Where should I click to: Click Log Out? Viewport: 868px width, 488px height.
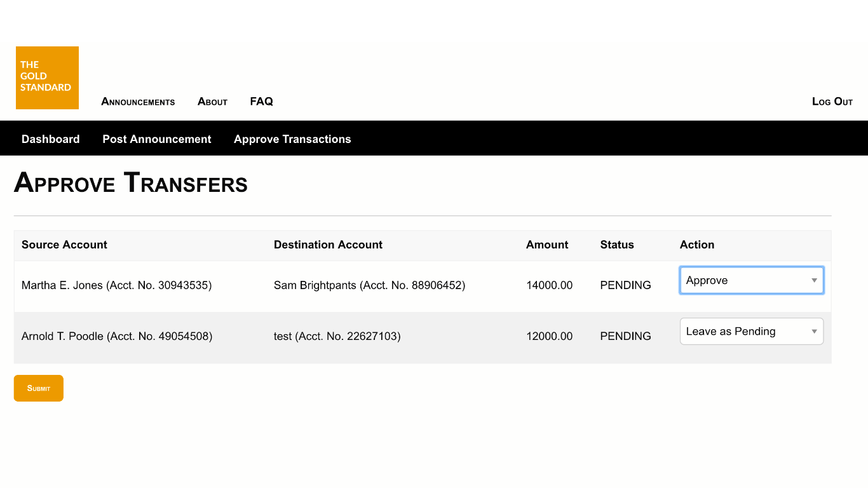coord(832,102)
